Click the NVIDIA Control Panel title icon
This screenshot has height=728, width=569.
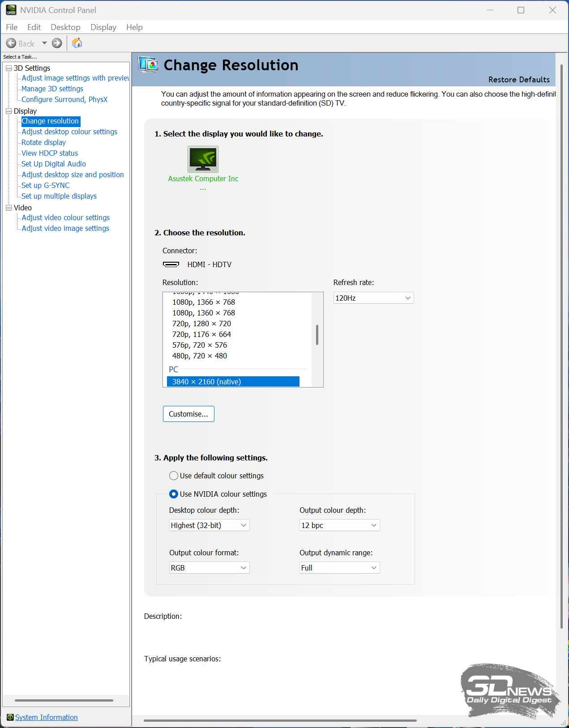click(x=11, y=10)
